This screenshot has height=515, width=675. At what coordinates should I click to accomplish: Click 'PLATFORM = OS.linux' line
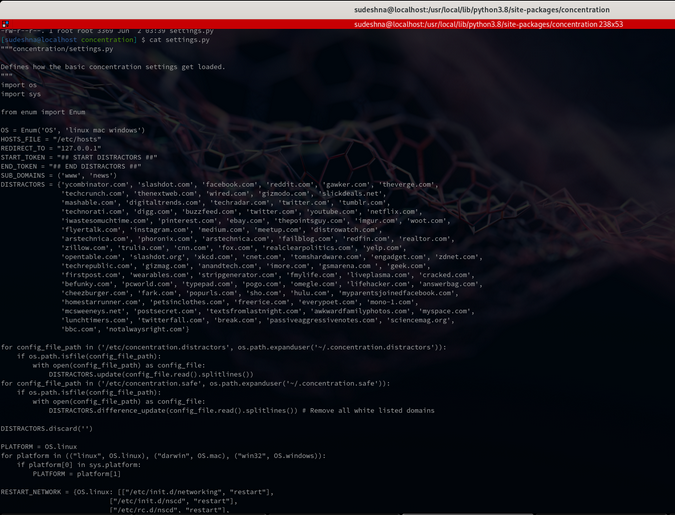tap(39, 447)
